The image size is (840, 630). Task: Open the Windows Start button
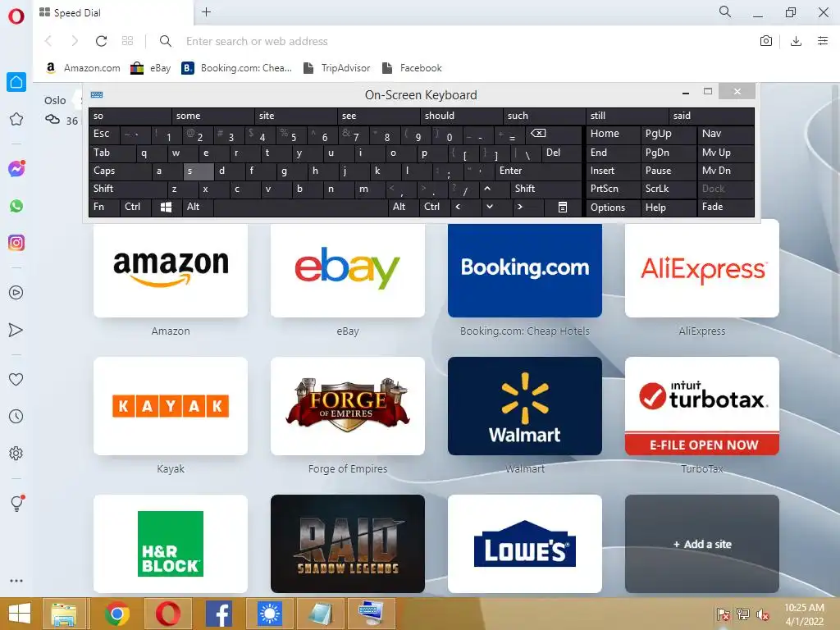pyautogui.click(x=20, y=614)
